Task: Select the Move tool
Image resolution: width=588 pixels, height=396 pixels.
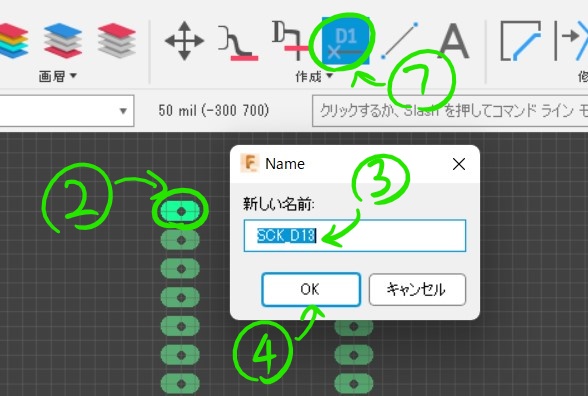Action: click(x=184, y=40)
